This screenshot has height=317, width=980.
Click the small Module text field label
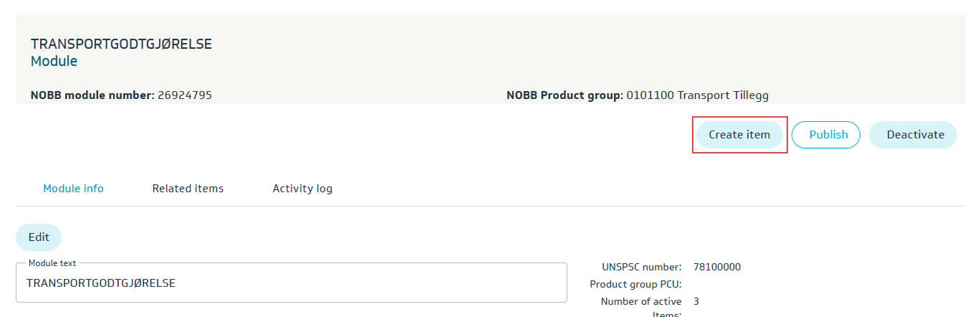coord(52,264)
